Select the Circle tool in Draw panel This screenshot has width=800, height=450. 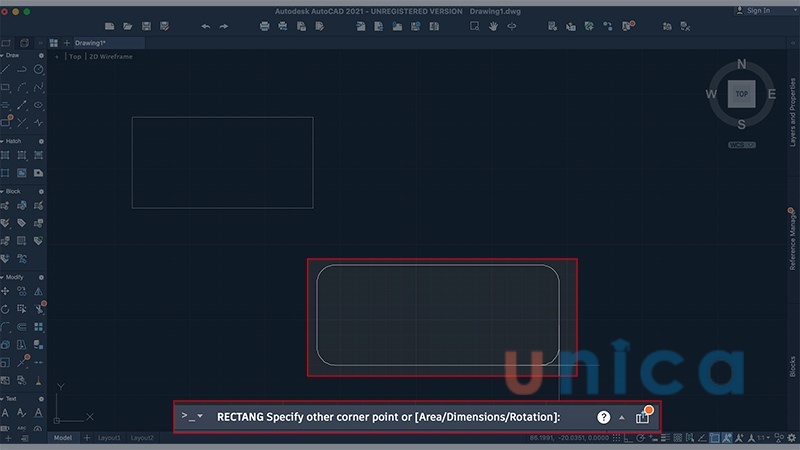point(38,69)
